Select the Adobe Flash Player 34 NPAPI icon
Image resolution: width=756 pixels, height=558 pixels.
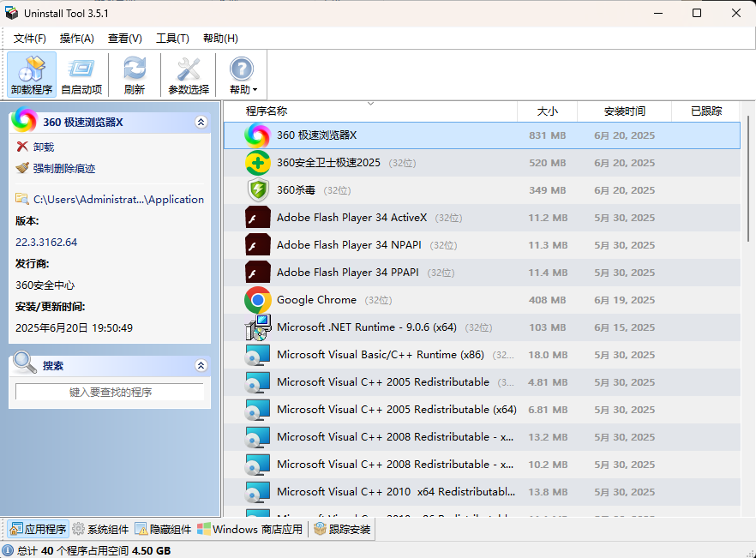pyautogui.click(x=257, y=245)
